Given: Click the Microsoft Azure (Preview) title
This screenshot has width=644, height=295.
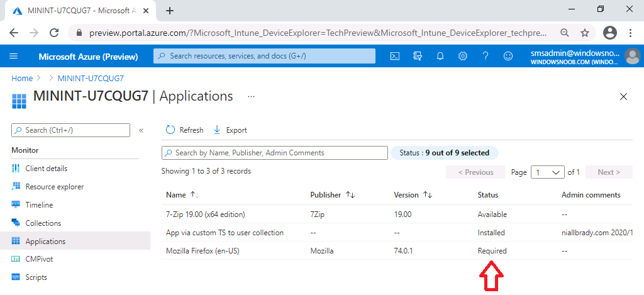Looking at the screenshot, I should coord(88,57).
